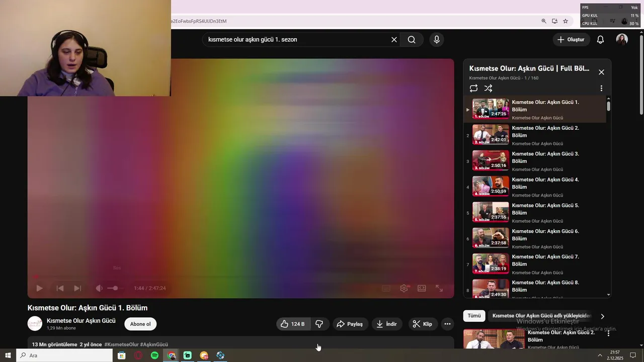Open Windows notification center

[x=633, y=355]
